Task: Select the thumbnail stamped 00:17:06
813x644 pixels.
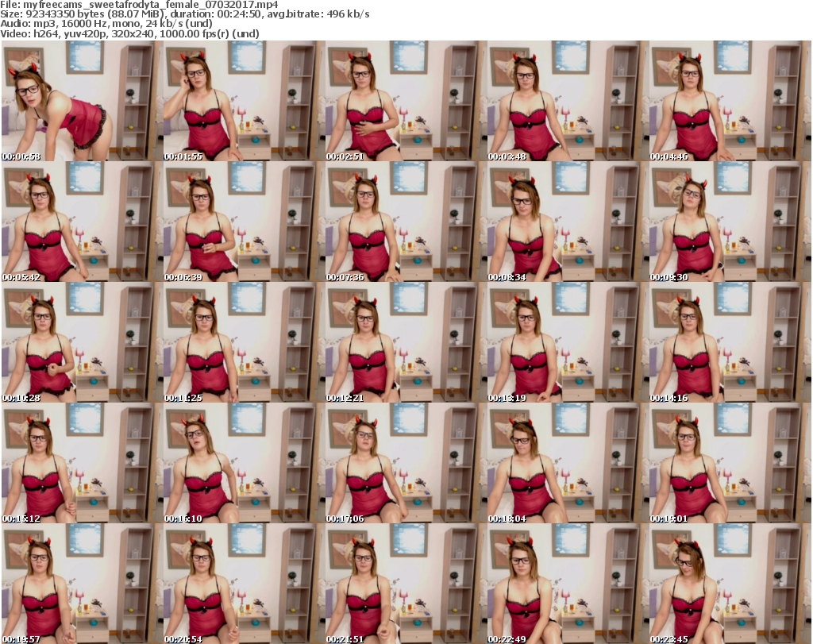Action: 406,464
